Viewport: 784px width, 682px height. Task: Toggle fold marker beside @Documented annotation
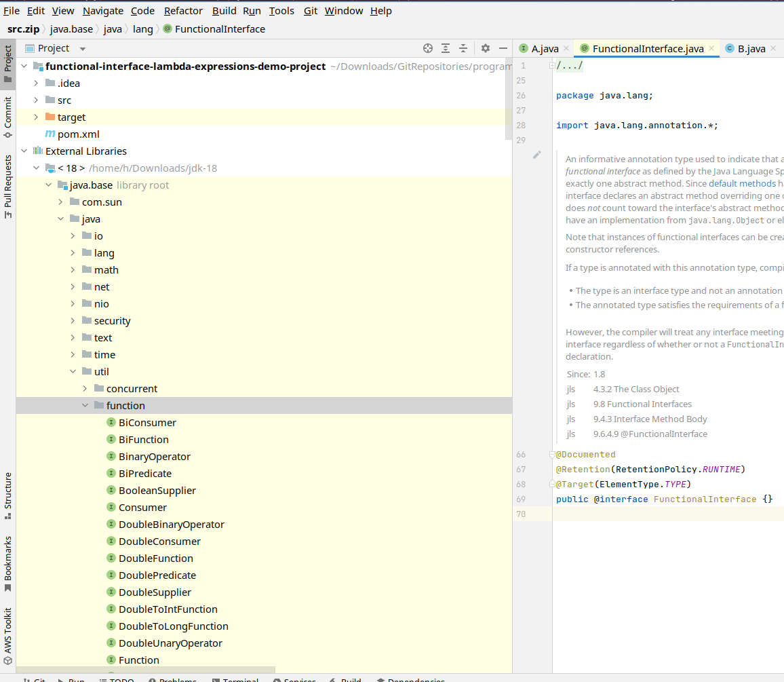click(553, 455)
